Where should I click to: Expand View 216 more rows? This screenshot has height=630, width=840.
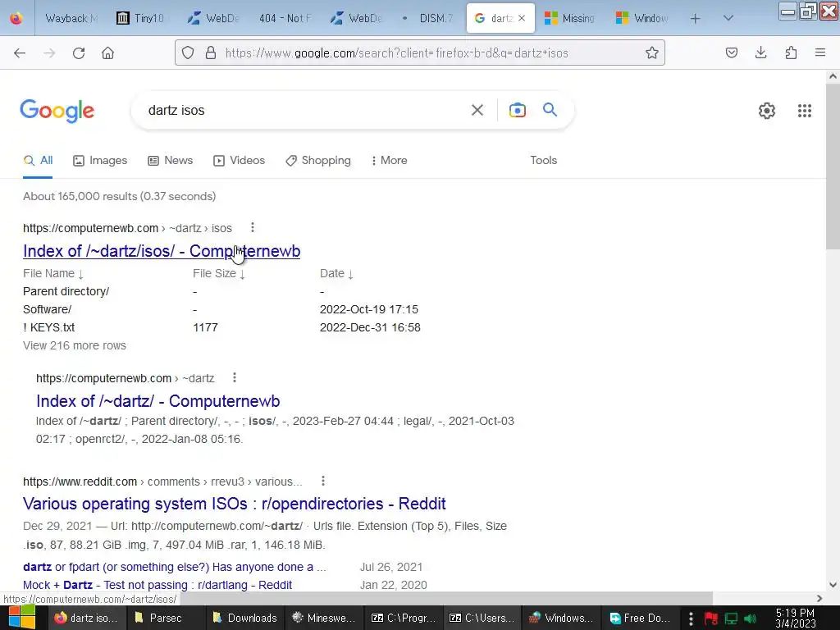point(75,345)
